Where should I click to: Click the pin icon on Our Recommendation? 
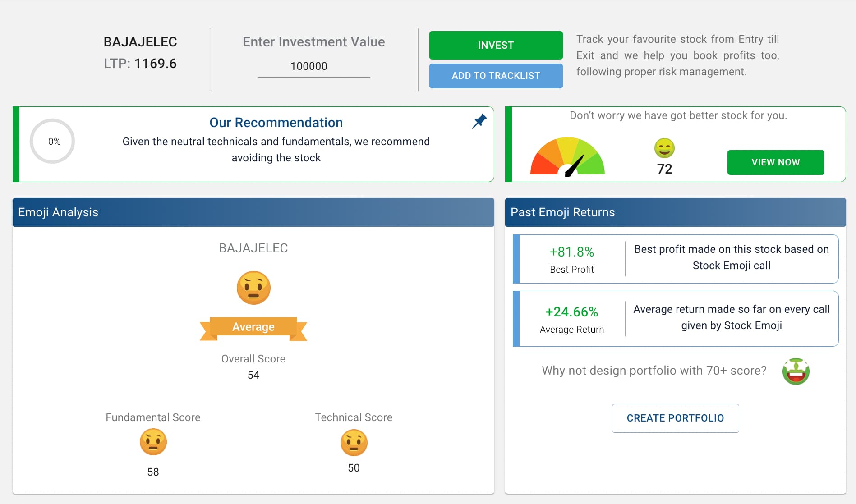(479, 121)
